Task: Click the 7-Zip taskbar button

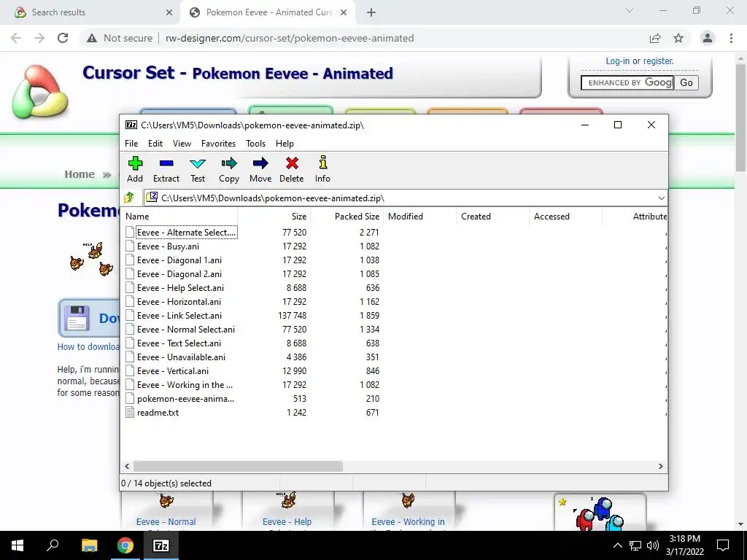Action: click(x=161, y=545)
